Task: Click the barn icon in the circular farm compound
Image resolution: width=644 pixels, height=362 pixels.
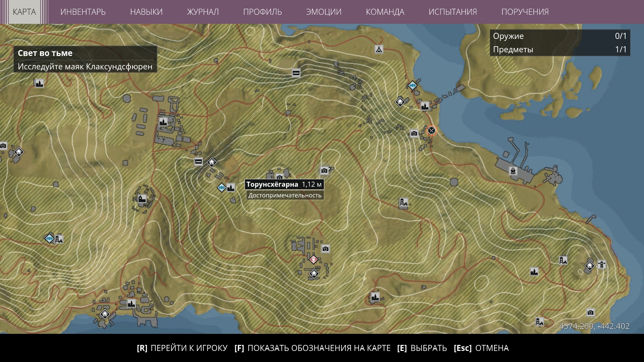Action: 142,199
